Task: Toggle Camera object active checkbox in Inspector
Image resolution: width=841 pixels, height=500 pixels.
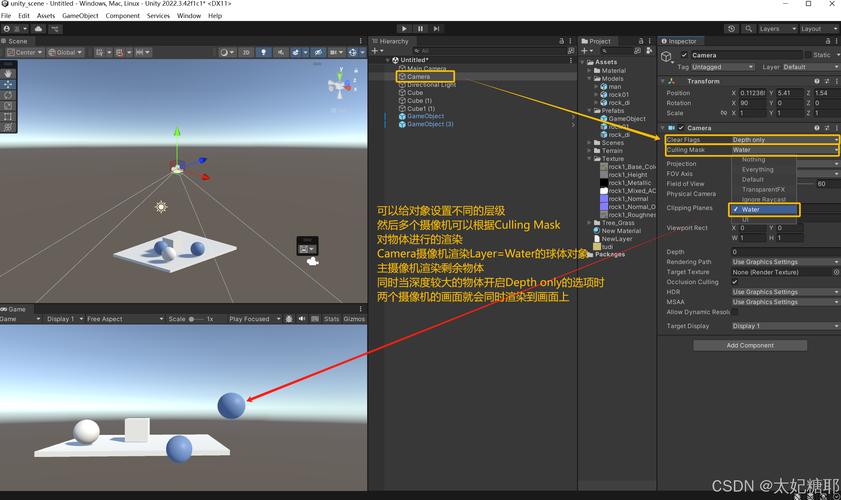Action: point(684,55)
